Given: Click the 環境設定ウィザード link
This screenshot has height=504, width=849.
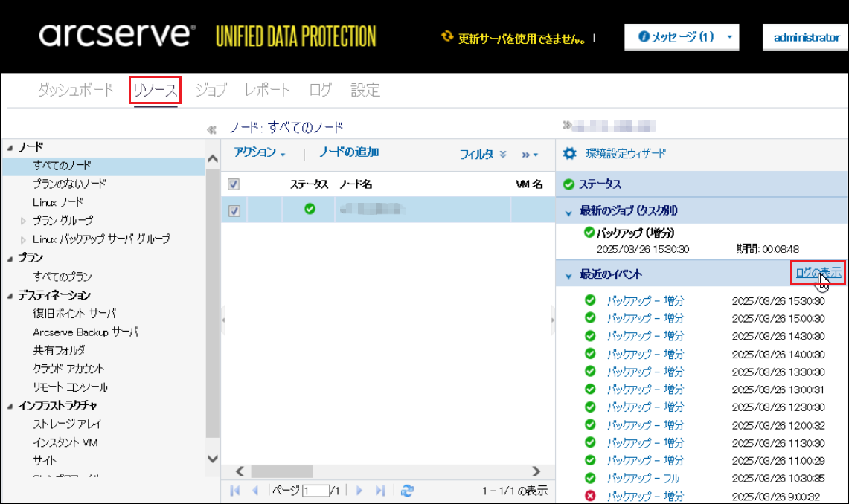Looking at the screenshot, I should point(625,154).
